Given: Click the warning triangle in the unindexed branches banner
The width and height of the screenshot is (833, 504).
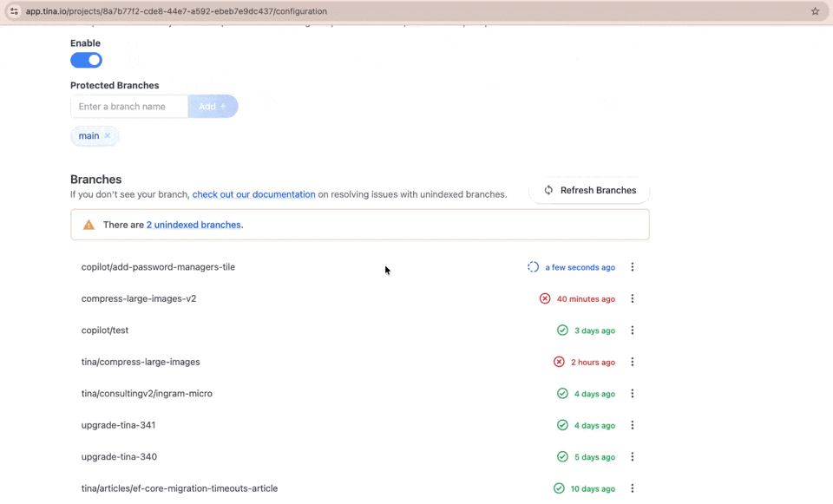Looking at the screenshot, I should 88,224.
